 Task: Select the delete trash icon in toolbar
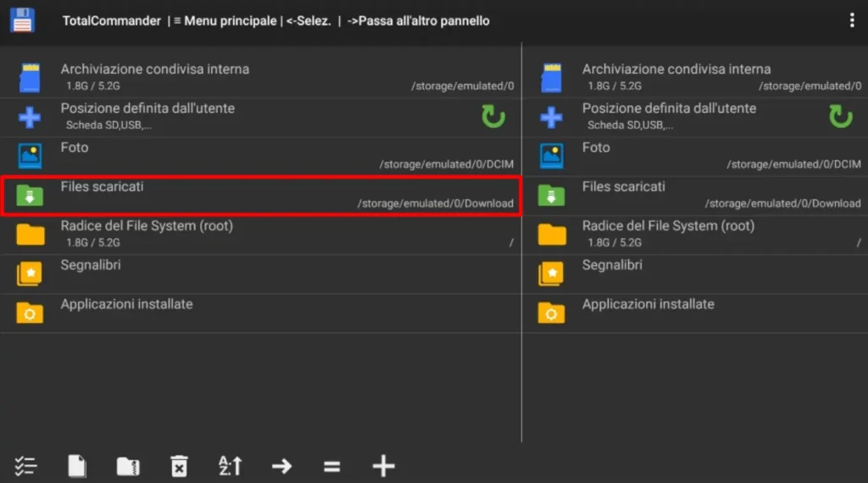pyautogui.click(x=179, y=466)
